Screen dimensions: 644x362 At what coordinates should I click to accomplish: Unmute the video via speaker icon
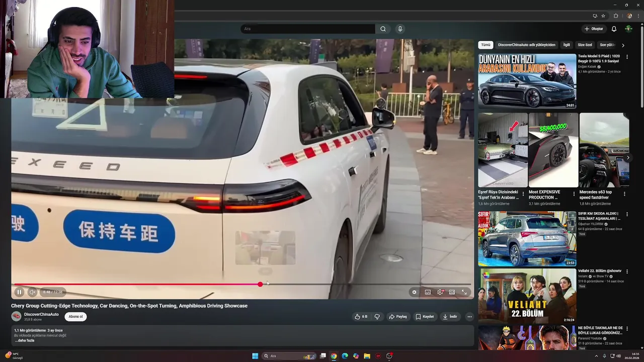[x=32, y=292]
